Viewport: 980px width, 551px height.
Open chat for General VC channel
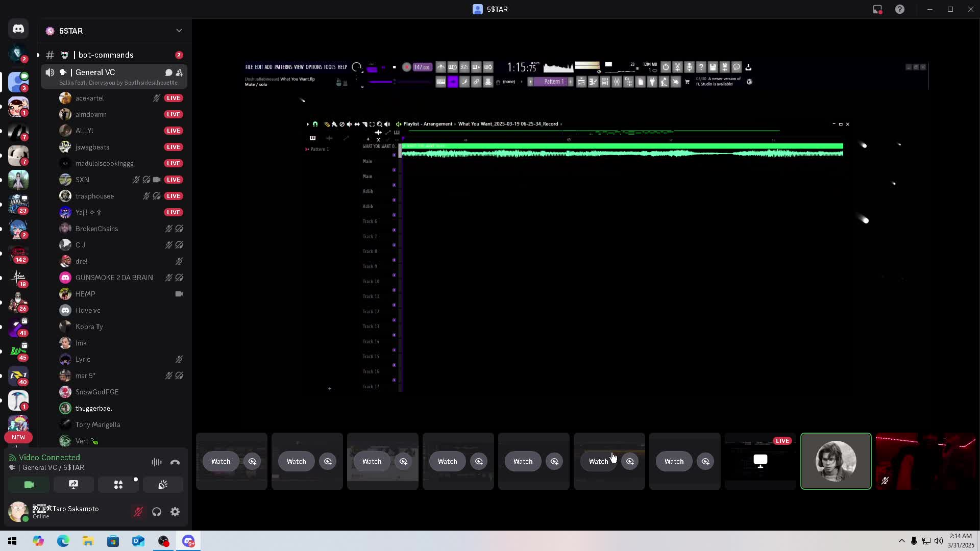tap(168, 72)
